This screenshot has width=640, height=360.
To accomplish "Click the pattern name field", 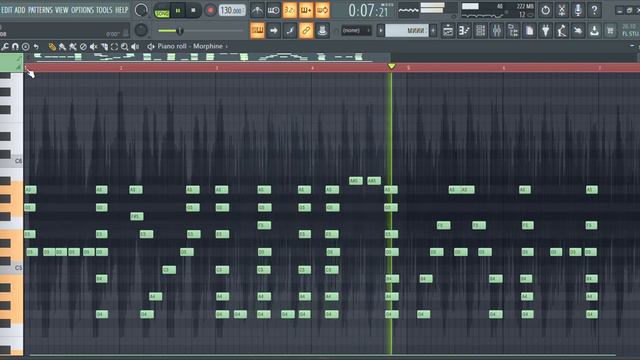I will tap(407, 30).
